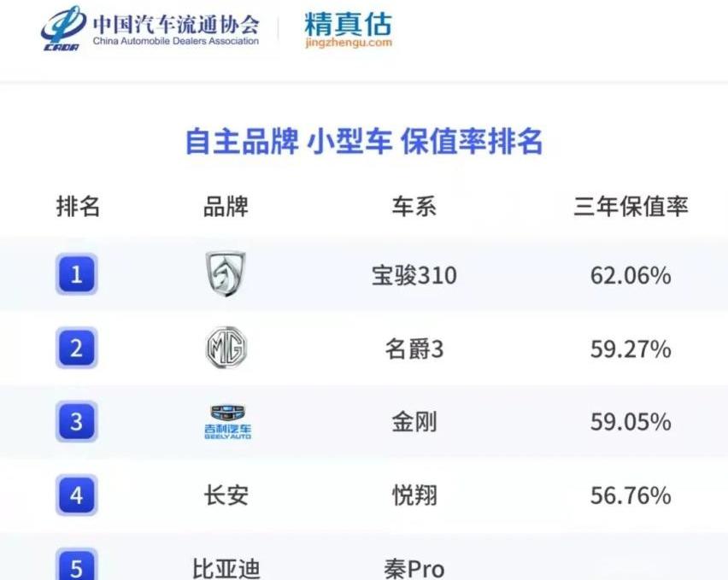Click the rank 4 badge
Screen dimensions: 728x580
77,495
